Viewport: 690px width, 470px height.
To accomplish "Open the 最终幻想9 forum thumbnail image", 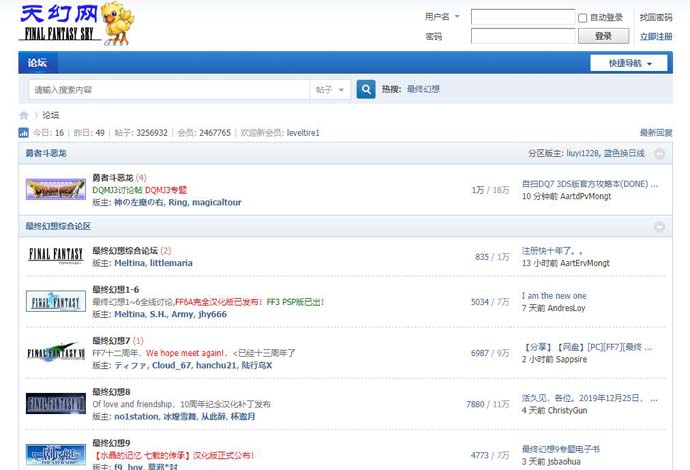I will [x=56, y=455].
